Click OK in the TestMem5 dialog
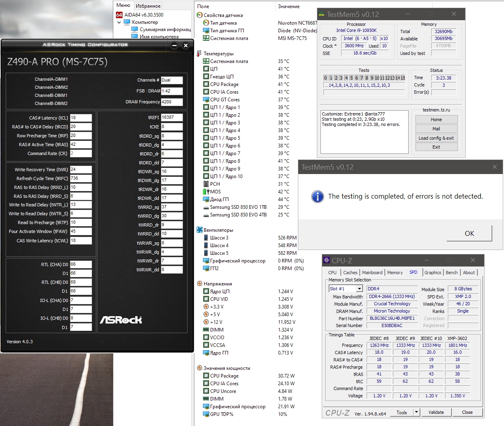This screenshot has width=504, height=426. 469,233
